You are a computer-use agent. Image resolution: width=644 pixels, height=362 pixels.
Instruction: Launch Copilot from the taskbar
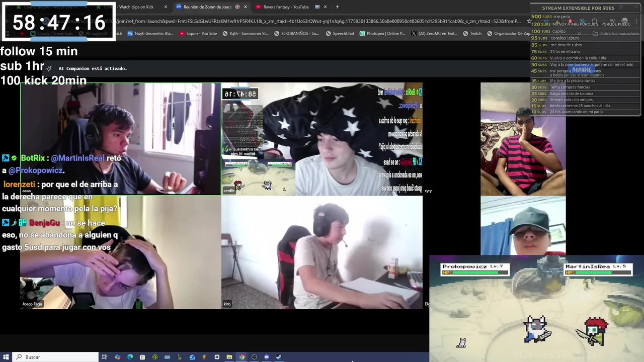click(x=118, y=357)
